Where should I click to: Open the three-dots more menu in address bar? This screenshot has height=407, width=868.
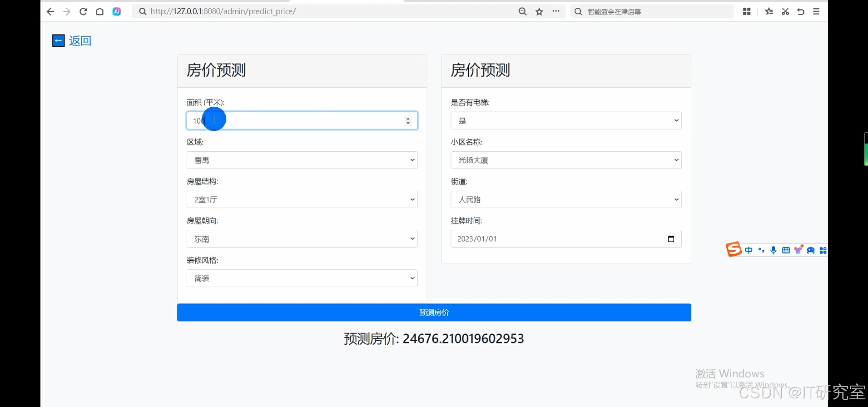click(x=556, y=11)
